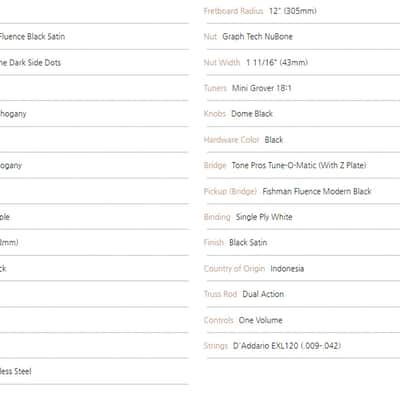This screenshot has height=400, width=400.
Task: Click the Country of Origin Indonesia spec
Action: tap(254, 268)
